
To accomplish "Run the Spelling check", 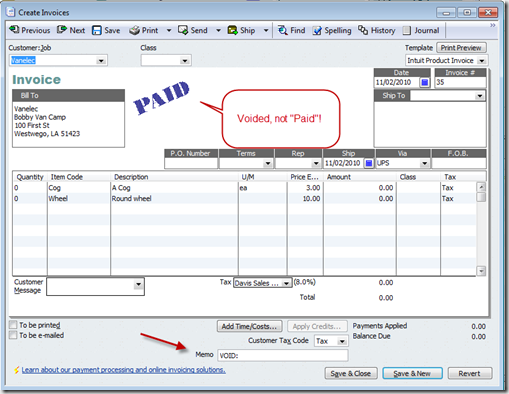I will tap(332, 30).
